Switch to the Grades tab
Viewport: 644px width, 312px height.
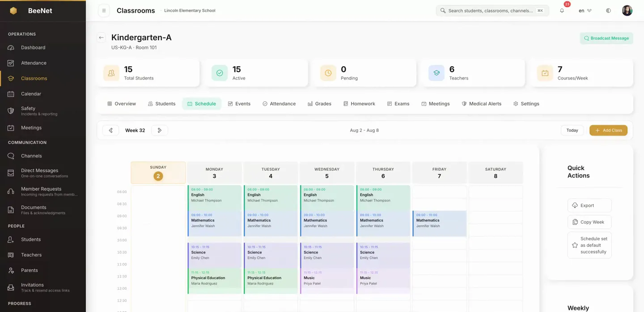(319, 104)
